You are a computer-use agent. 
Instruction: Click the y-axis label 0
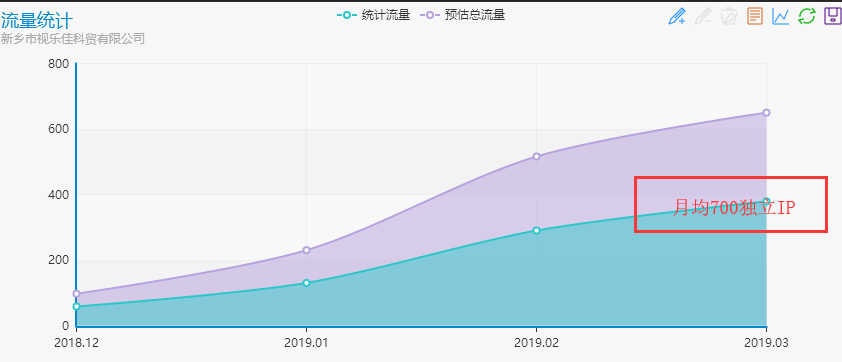pos(66,326)
